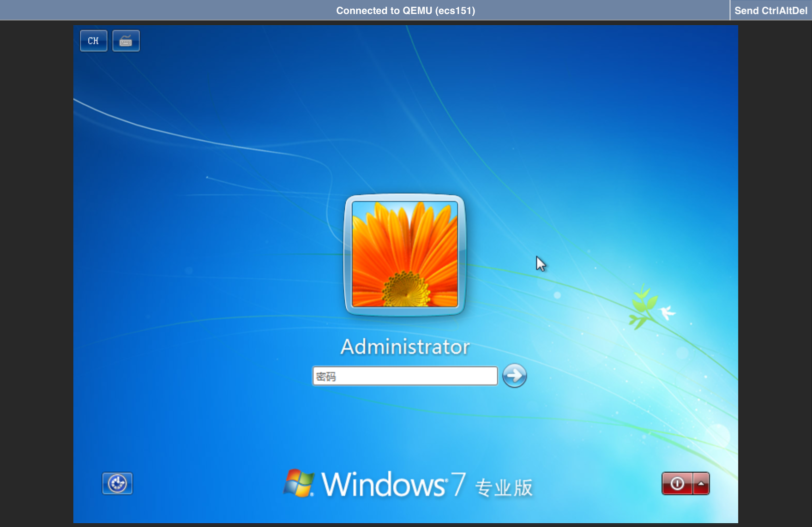Click the red shutdown power button
This screenshot has width=812, height=527.
click(x=677, y=483)
